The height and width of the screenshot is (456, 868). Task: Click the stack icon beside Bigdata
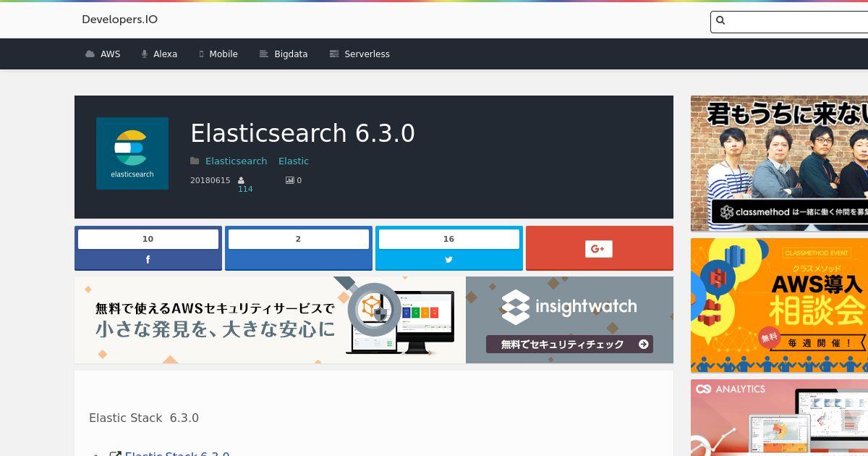coord(264,54)
